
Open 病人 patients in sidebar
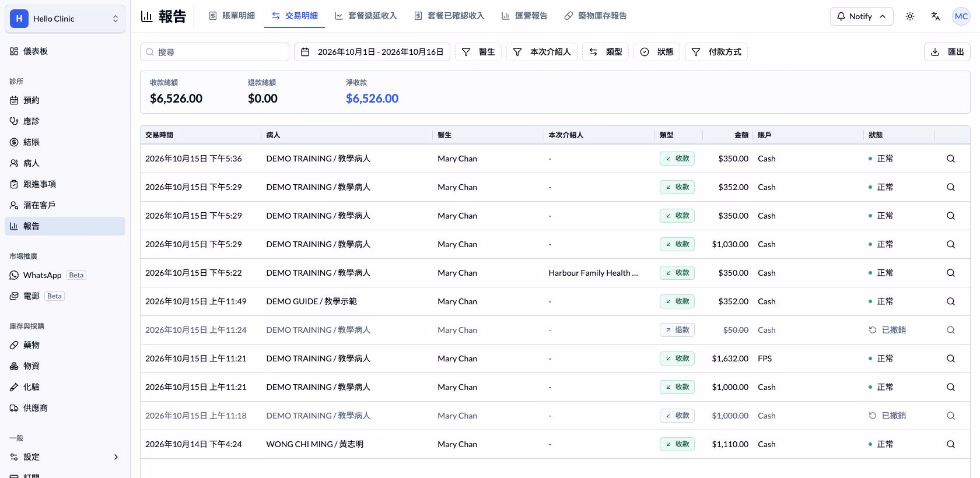click(x=65, y=163)
